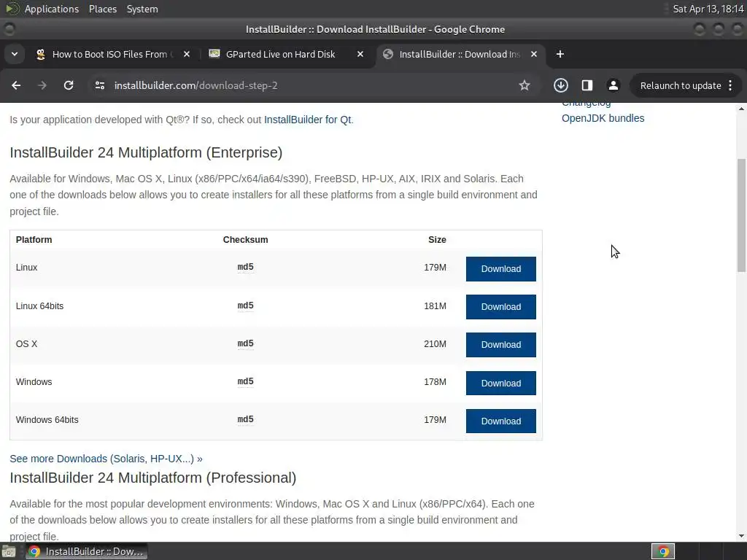
Task: Click the Windows 64bits platform label
Action: 47,419
